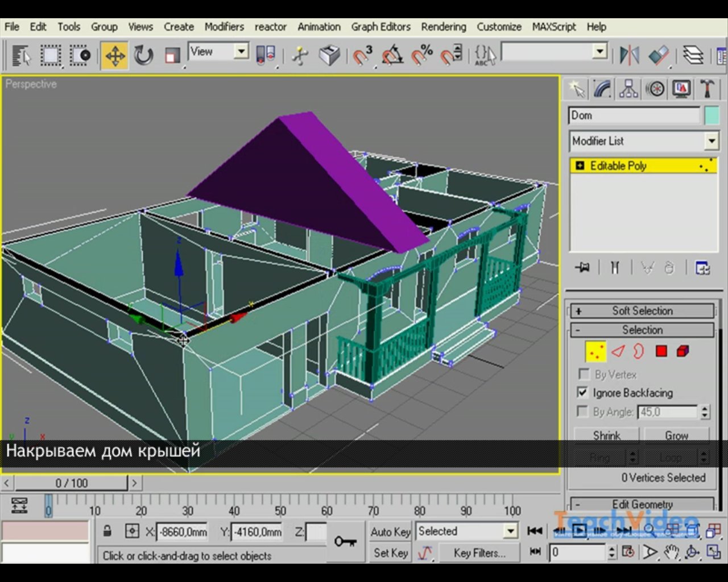Click the X coordinate field
The width and height of the screenshot is (728, 582).
182,532
